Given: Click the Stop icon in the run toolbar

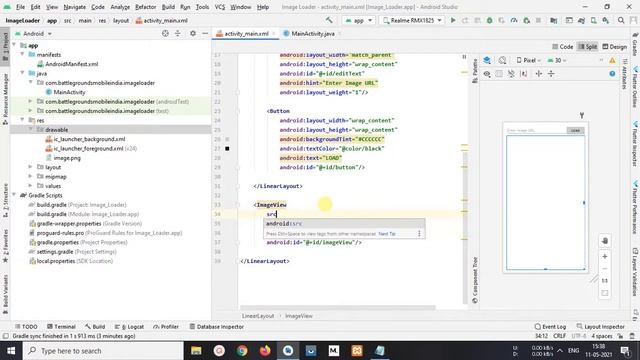Looking at the screenshot, I should (538, 20).
